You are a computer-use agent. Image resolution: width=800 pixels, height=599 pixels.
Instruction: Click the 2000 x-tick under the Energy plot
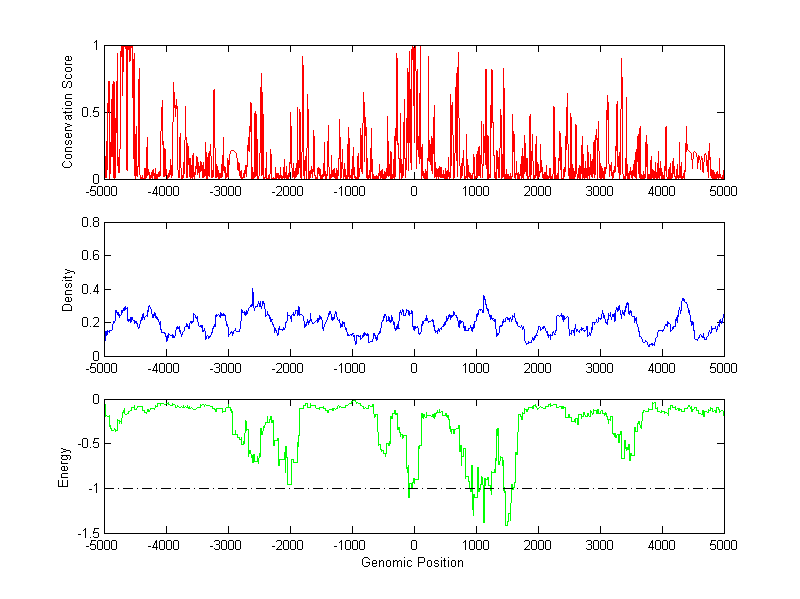[x=537, y=545]
